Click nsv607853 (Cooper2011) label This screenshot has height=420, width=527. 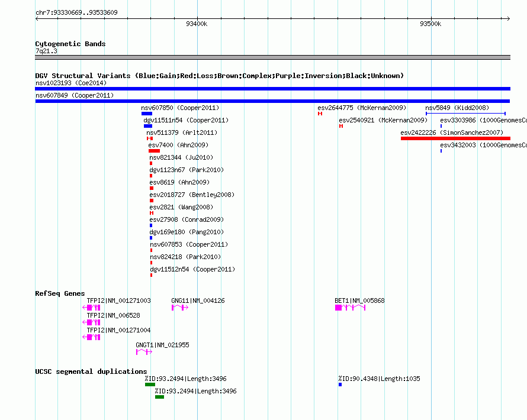pyautogui.click(x=189, y=244)
